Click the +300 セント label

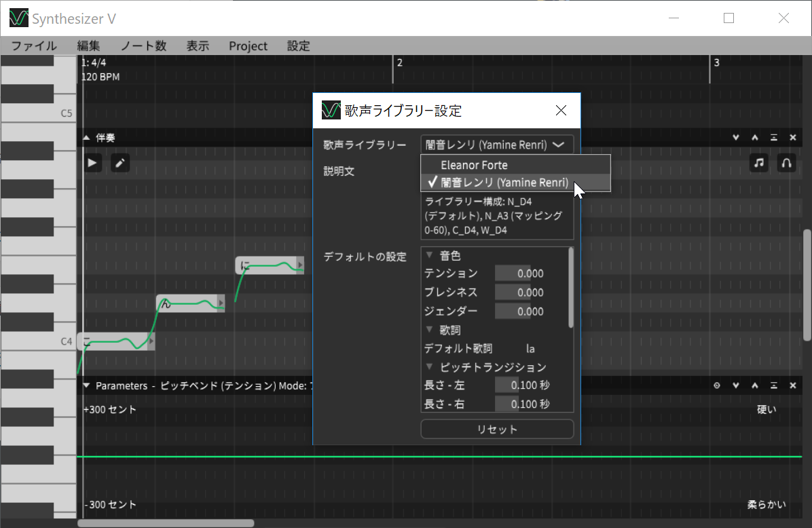click(109, 409)
